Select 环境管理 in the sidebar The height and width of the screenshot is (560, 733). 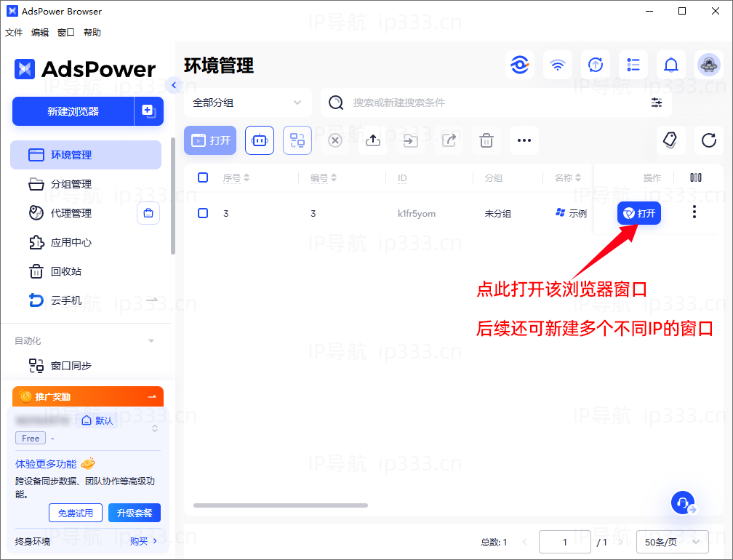point(86,155)
